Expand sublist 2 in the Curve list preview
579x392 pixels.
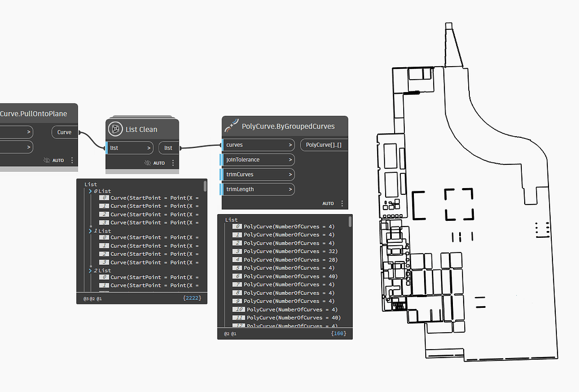(90, 270)
